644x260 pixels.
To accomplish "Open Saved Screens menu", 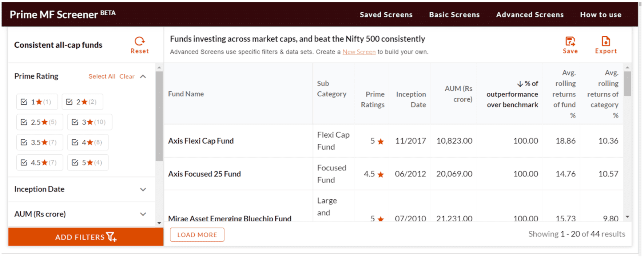I will 386,15.
